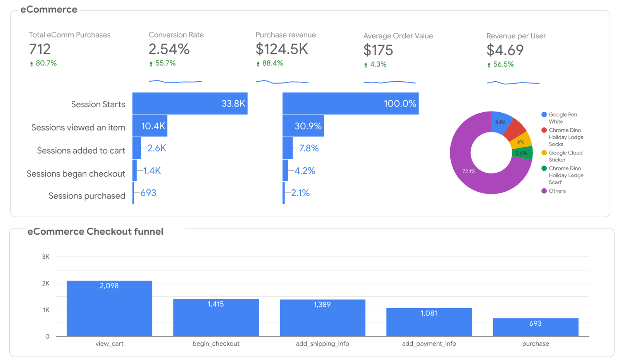
Task: Select the Average Order Value sparkline
Action: pos(389,82)
